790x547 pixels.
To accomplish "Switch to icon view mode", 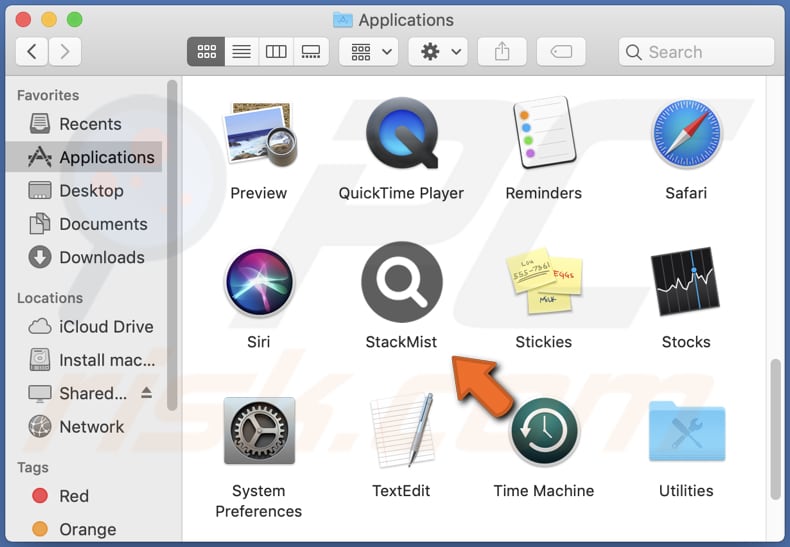I will [x=206, y=51].
